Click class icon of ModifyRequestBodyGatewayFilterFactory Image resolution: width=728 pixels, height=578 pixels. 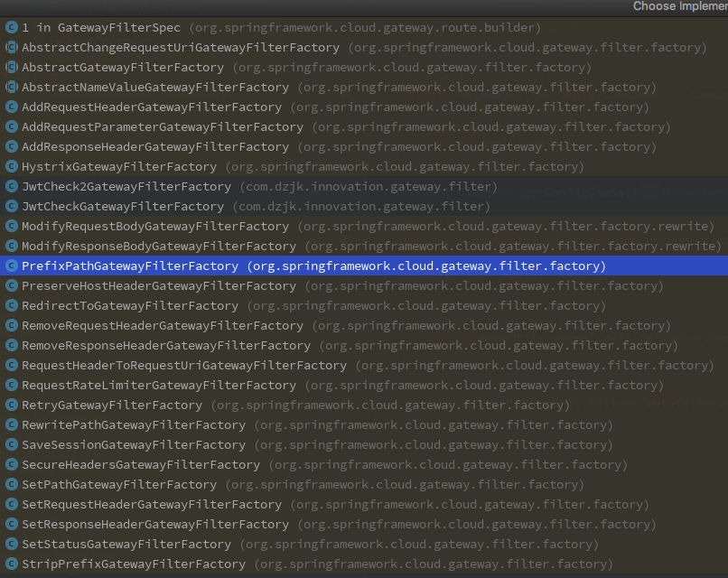point(12,226)
